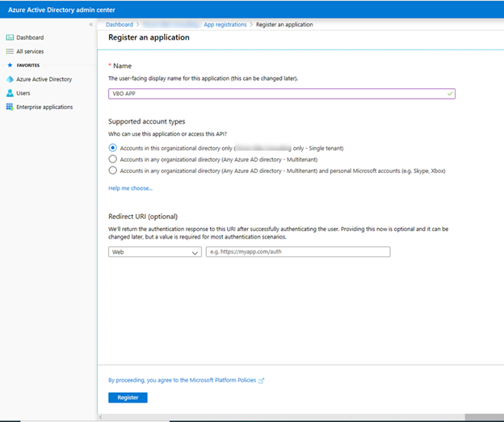This screenshot has height=422, width=504.
Task: Open Dashboard from the sidebar menu
Action: pos(30,38)
